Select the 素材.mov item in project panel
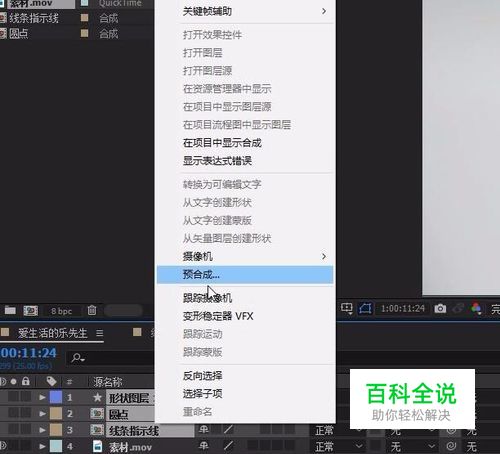500x454 pixels. (x=31, y=4)
